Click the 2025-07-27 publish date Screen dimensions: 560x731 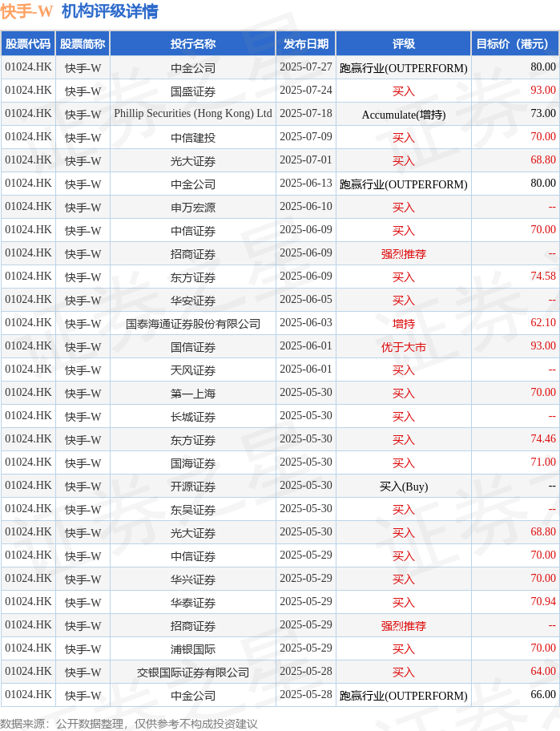pos(305,67)
